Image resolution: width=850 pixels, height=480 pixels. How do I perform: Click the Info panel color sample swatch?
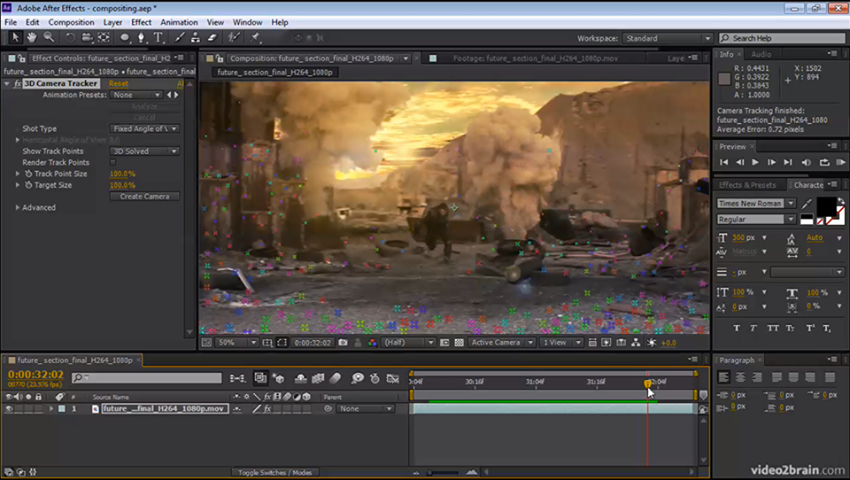[x=724, y=79]
